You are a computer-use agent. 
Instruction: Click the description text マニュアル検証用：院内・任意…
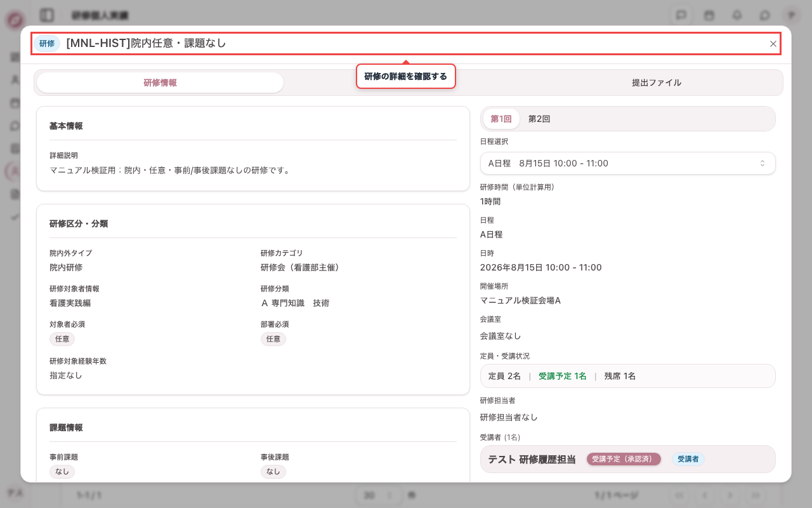click(170, 170)
